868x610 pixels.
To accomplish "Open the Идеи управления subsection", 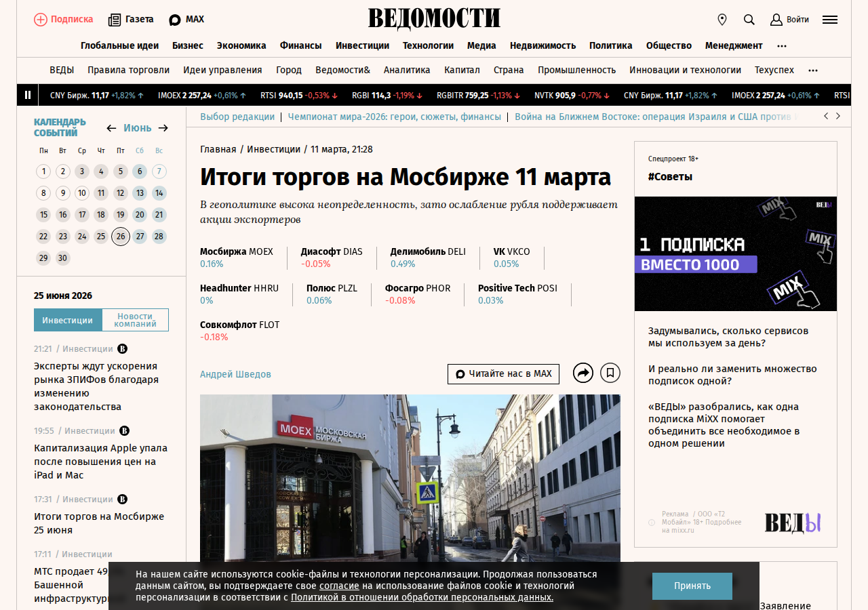I will pos(222,70).
